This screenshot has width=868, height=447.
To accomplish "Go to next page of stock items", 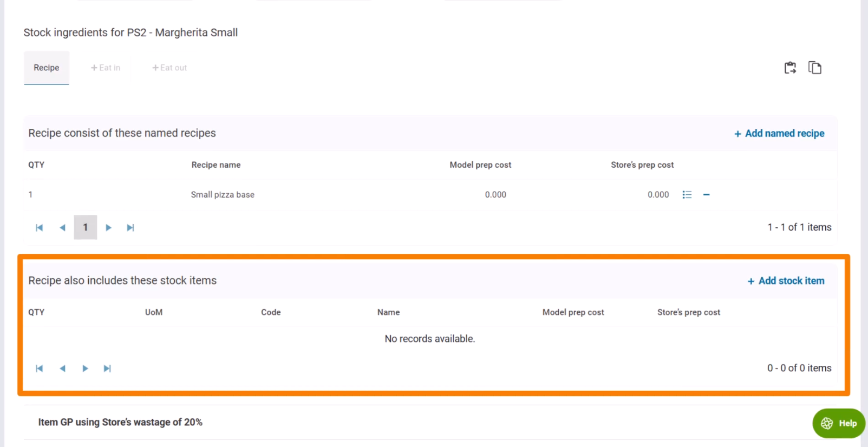I will pos(85,369).
